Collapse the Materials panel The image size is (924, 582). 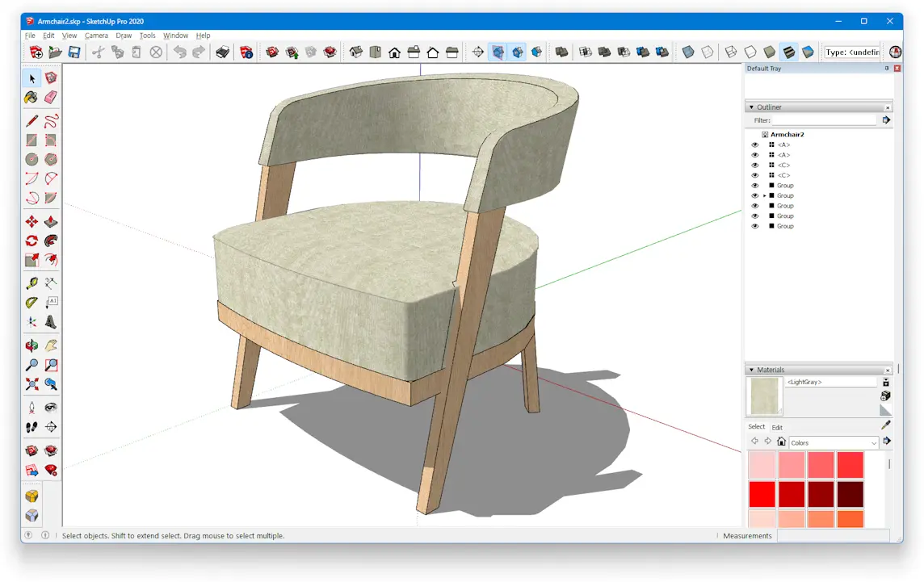[x=751, y=370]
